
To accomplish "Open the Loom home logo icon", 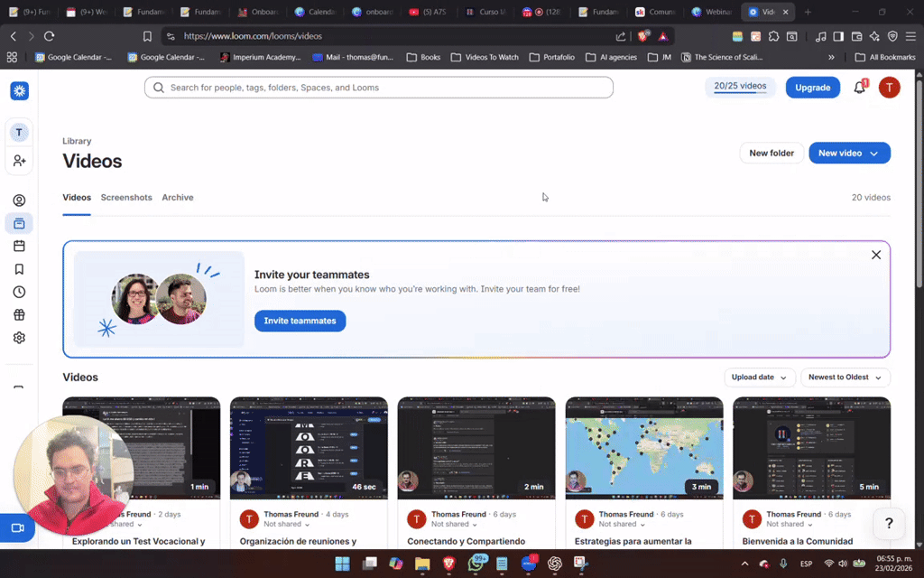I will coord(20,91).
